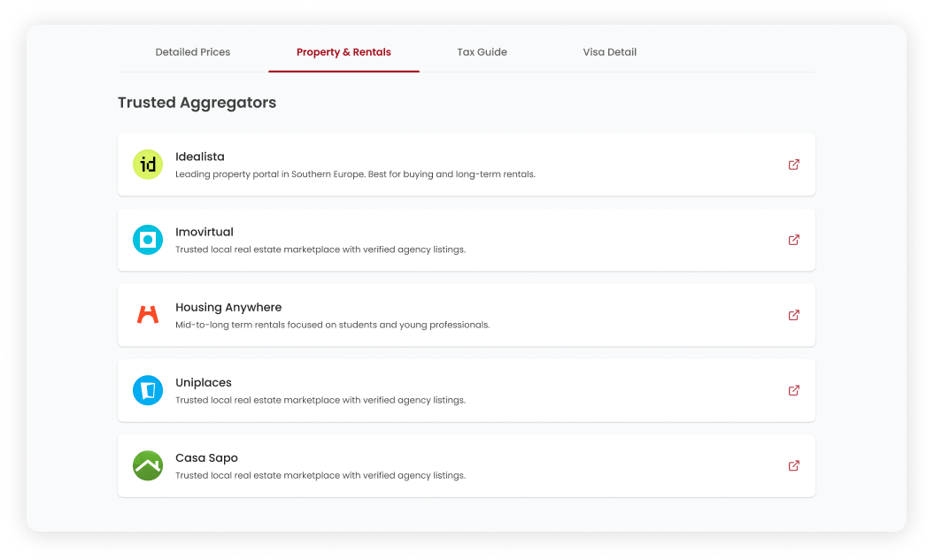Image resolution: width=934 pixels, height=560 pixels.
Task: Click the Housing Anywhere logo icon
Action: tap(148, 314)
